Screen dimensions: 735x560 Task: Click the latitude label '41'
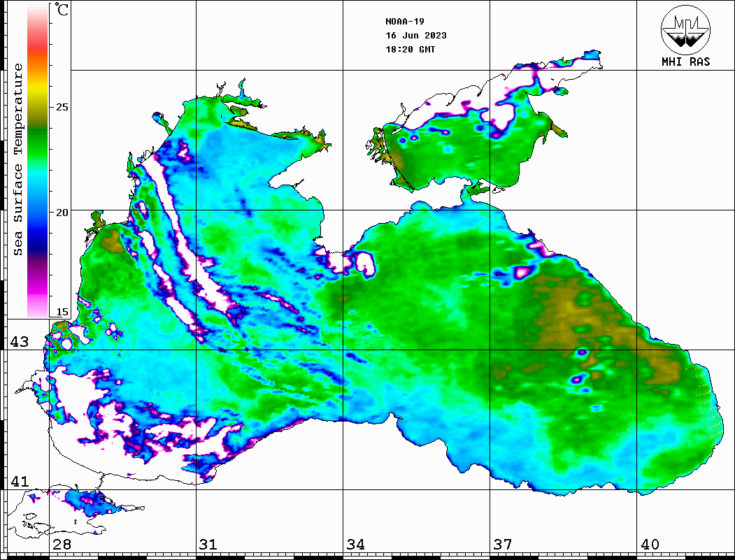(20, 481)
